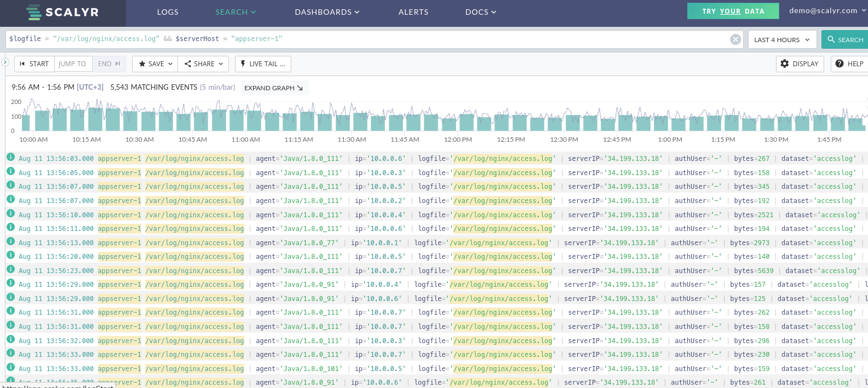Clear the search query with X icon
The image size is (868, 388).
point(735,39)
